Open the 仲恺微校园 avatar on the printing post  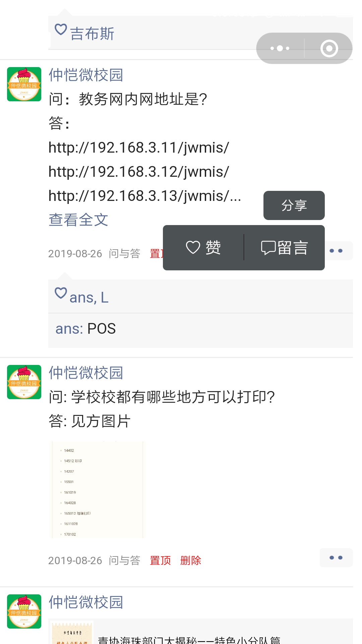24,382
